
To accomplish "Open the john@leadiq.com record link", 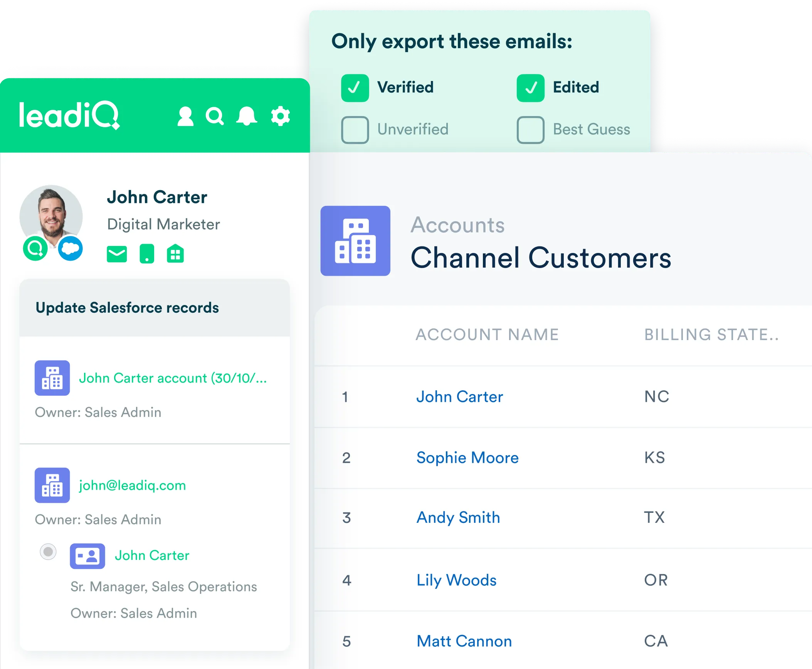I will [132, 485].
